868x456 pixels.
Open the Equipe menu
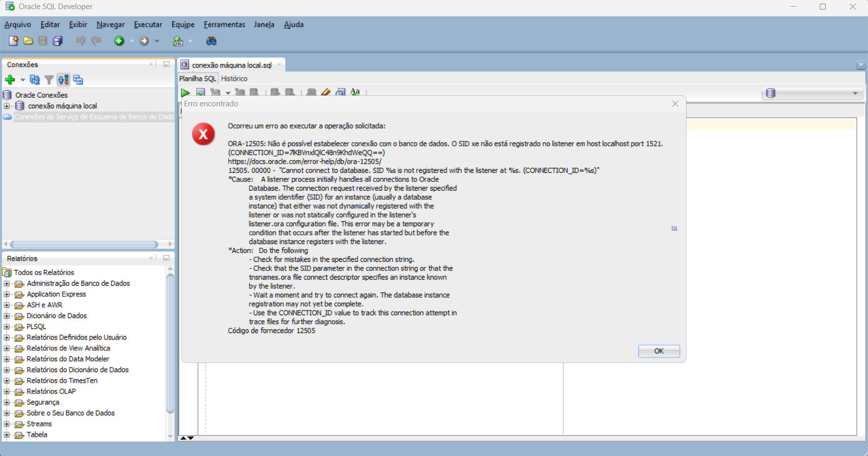tap(183, 24)
